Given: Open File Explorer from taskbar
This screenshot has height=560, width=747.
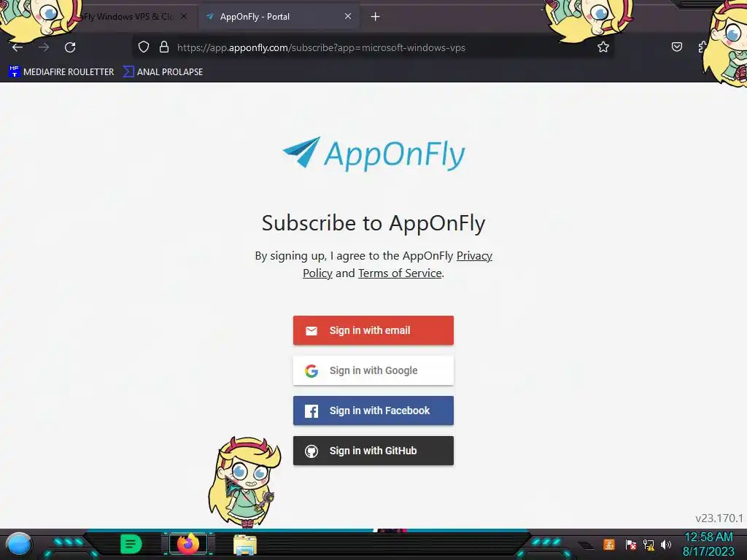Looking at the screenshot, I should click(x=245, y=545).
